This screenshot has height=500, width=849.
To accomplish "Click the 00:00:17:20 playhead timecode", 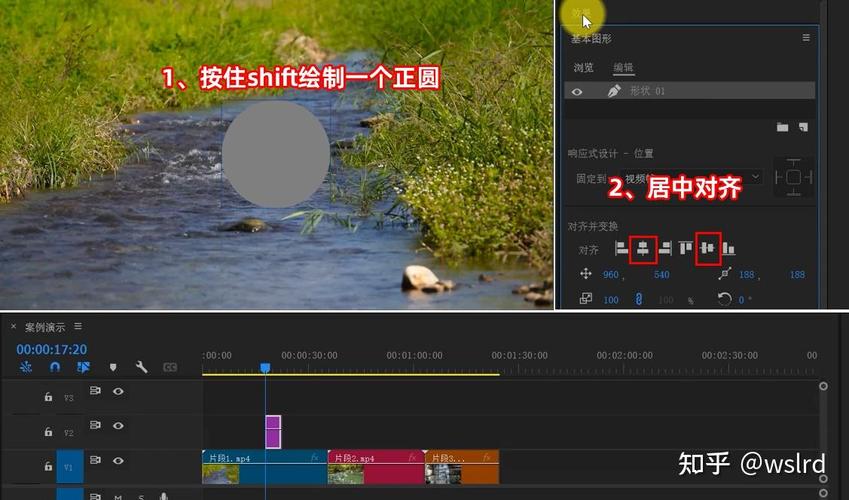I will 51,349.
